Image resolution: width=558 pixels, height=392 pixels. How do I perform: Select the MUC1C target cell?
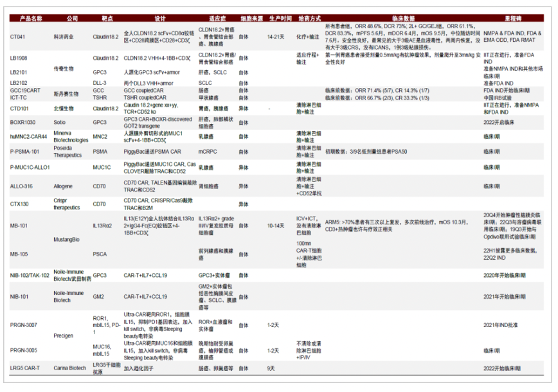[102, 167]
